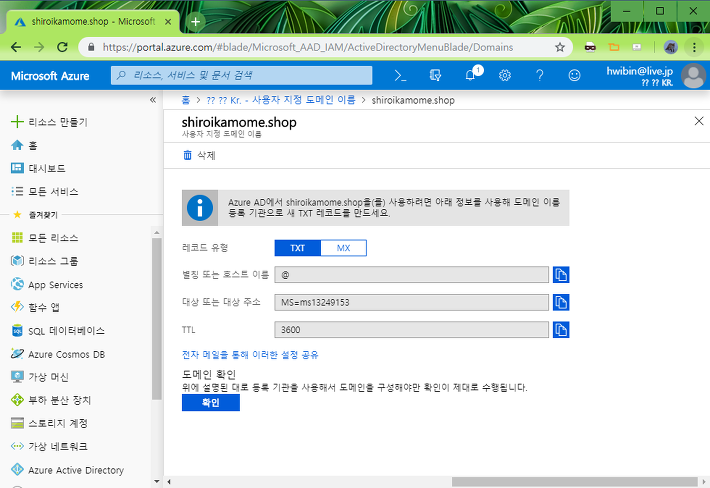Viewport: 710px width, 488px height.
Task: Click Create a resource plus item
Action: tap(49, 122)
